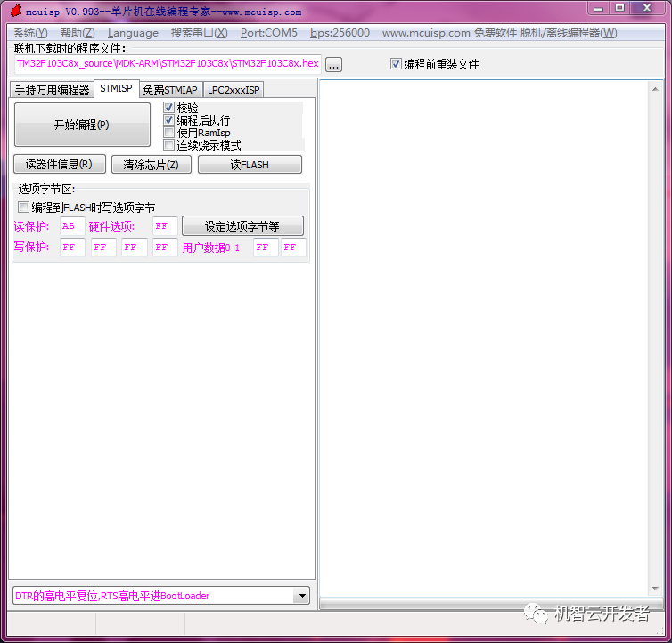Click the second 用户数据0-1 FF field

tap(293, 248)
